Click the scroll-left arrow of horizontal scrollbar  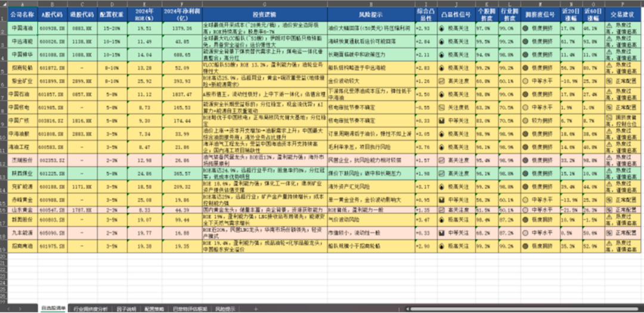click(x=407, y=309)
